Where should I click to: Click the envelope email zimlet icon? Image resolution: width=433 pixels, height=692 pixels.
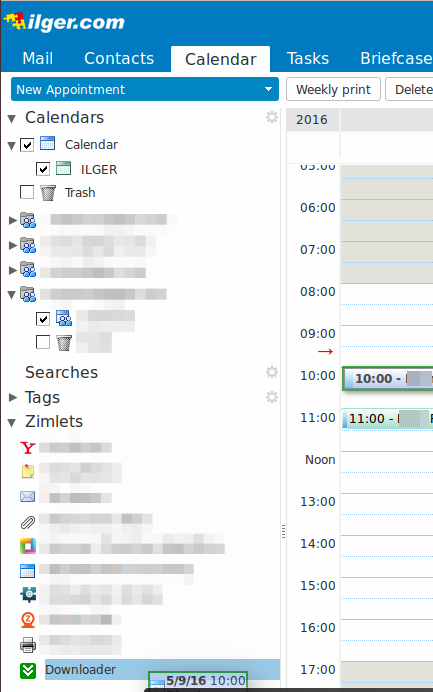coord(28,497)
